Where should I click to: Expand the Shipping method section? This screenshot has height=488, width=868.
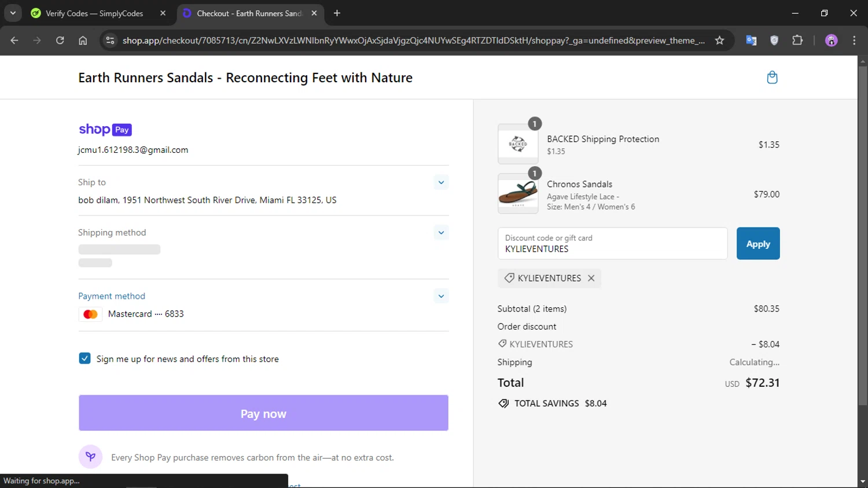tap(441, 233)
